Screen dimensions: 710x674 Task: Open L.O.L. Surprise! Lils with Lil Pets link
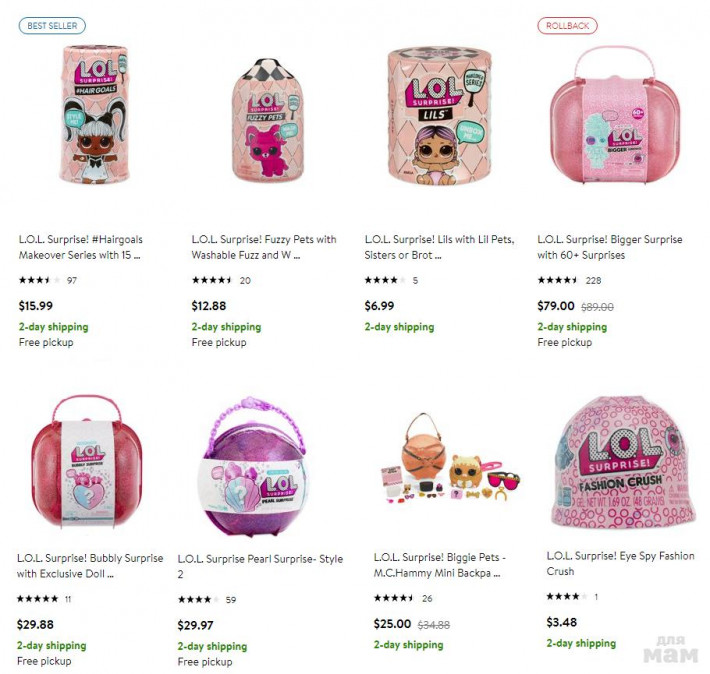point(439,247)
